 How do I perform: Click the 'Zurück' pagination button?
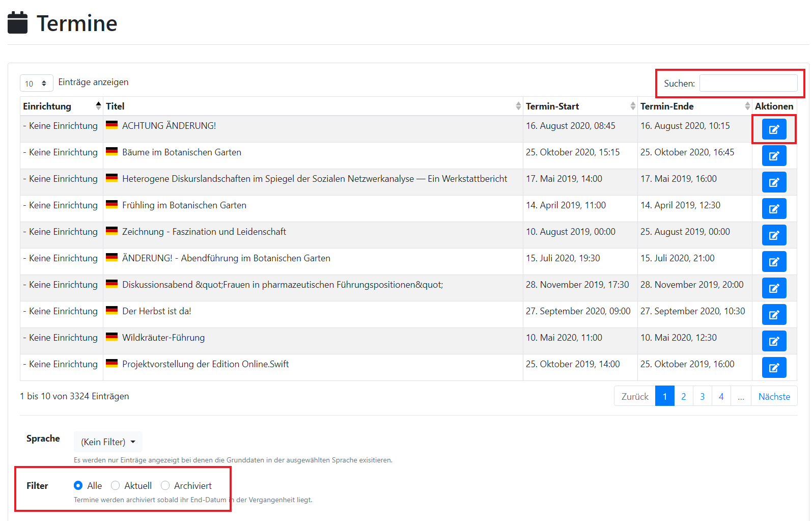click(635, 396)
